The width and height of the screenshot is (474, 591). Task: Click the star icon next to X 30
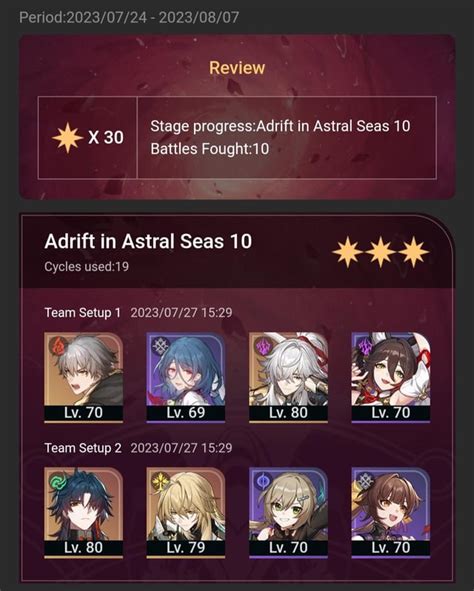67,138
